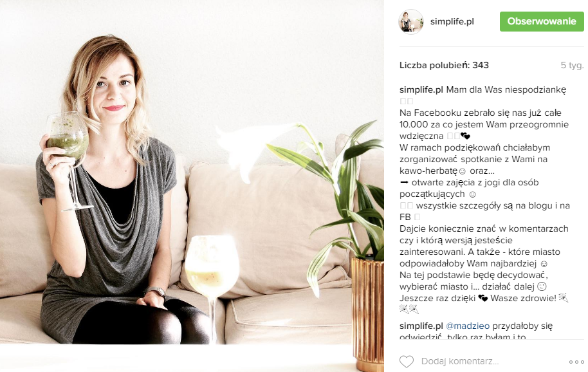
Task: Open the three-dots more options menu
Action: pyautogui.click(x=576, y=362)
